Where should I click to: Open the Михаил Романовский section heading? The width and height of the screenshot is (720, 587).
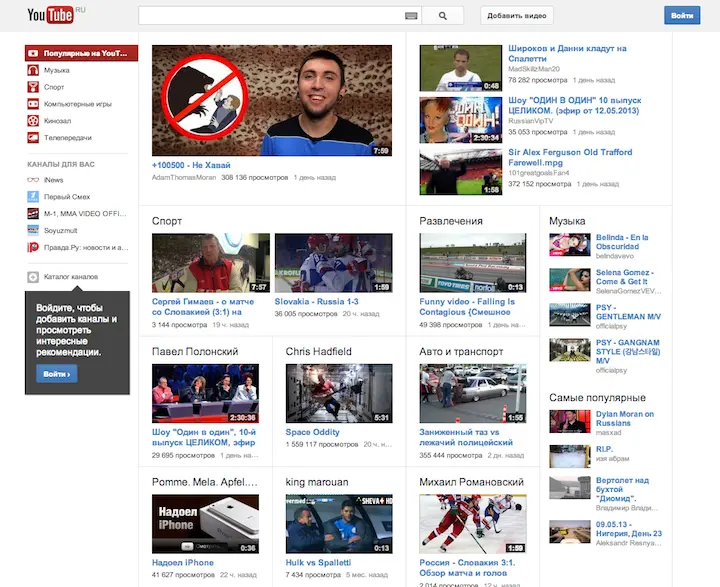(471, 482)
